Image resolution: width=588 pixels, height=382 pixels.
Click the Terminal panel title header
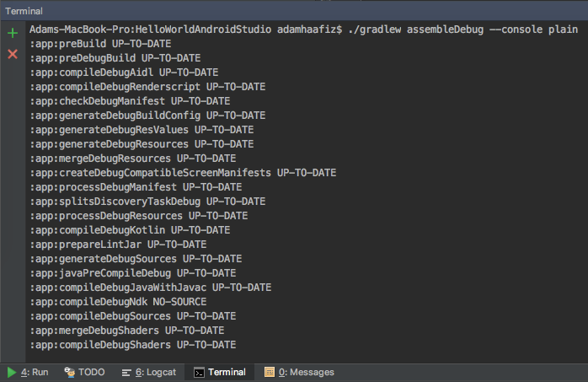(24, 11)
